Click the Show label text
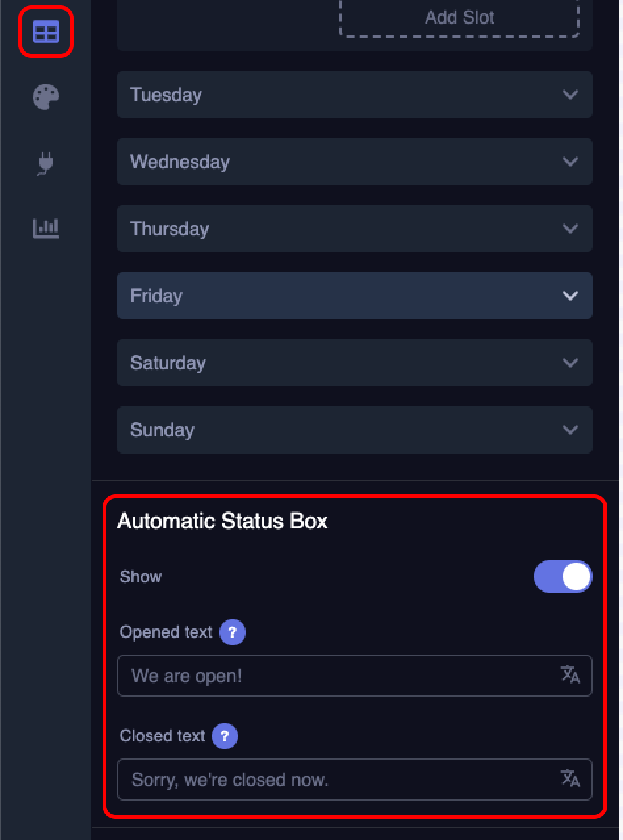 (141, 577)
